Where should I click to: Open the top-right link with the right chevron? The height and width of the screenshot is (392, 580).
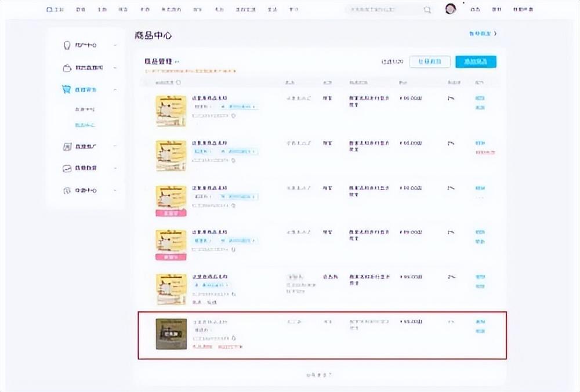483,34
